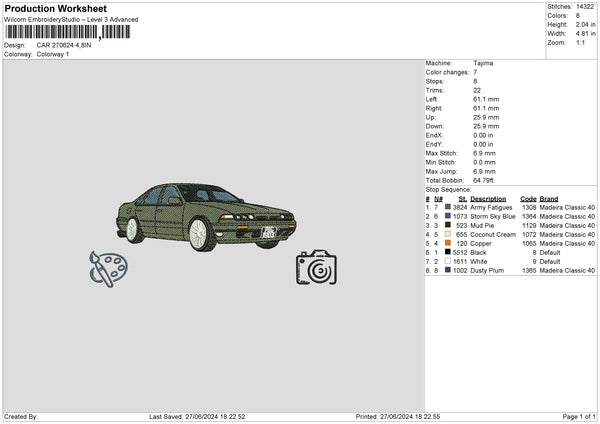Click the 'Storm Sky Blue' description text
Image resolution: width=600 pixels, height=424 pixels.
[x=493, y=217]
